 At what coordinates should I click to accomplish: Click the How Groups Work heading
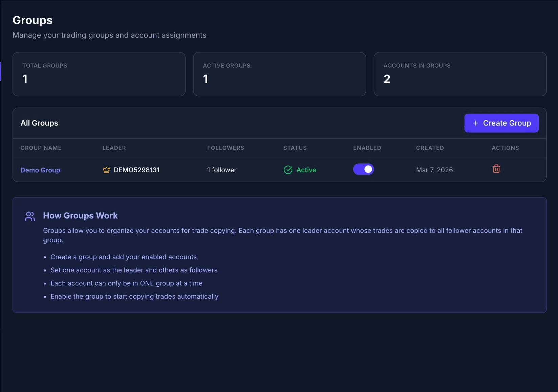(80, 216)
